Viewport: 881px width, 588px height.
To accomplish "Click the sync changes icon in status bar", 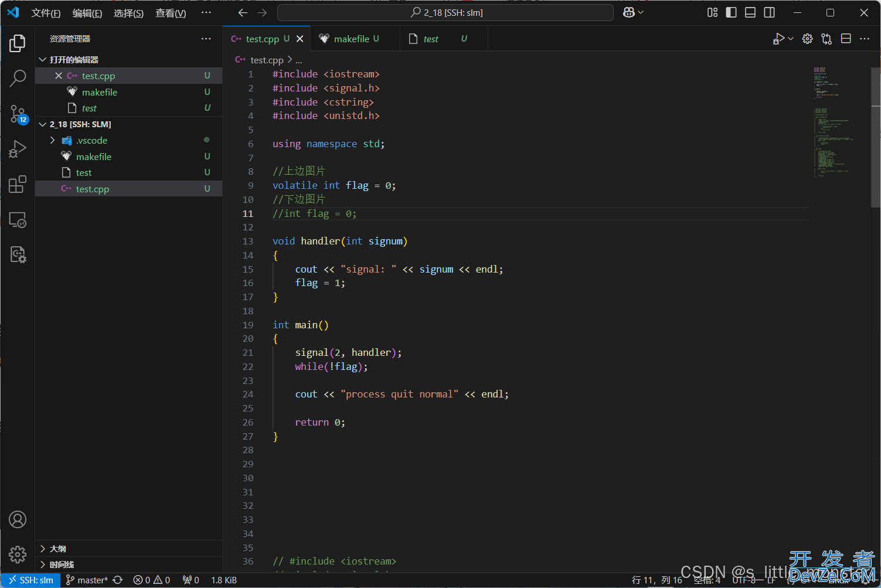I will [118, 580].
